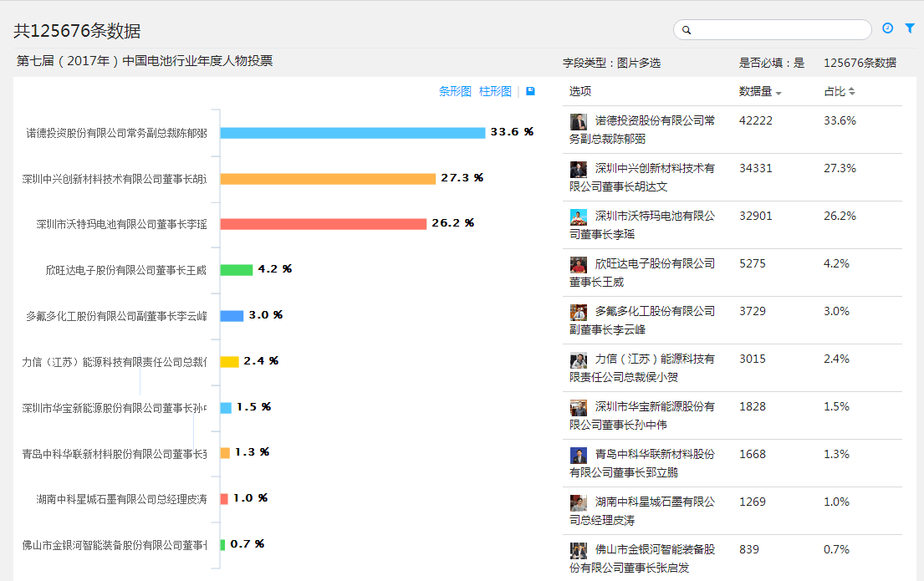Screen dimensions: 924x581
Task: Click the magnifier search icon
Action: coord(687,30)
